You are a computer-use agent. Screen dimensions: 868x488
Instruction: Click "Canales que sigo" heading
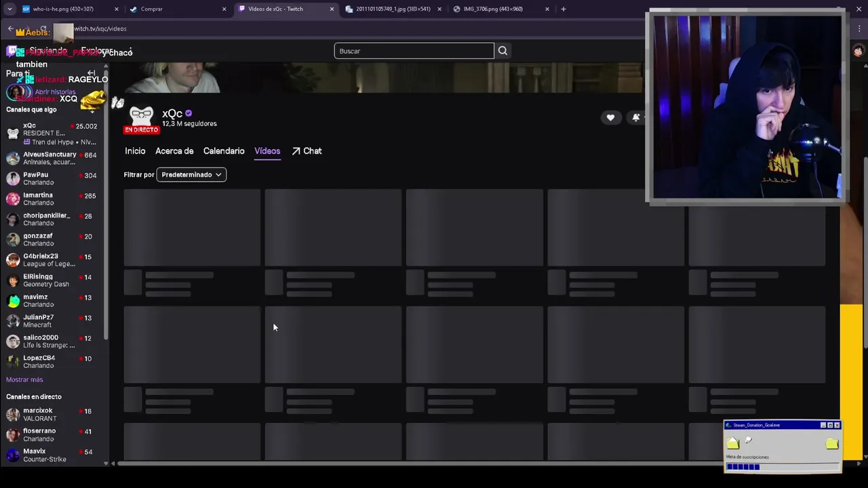click(31, 110)
